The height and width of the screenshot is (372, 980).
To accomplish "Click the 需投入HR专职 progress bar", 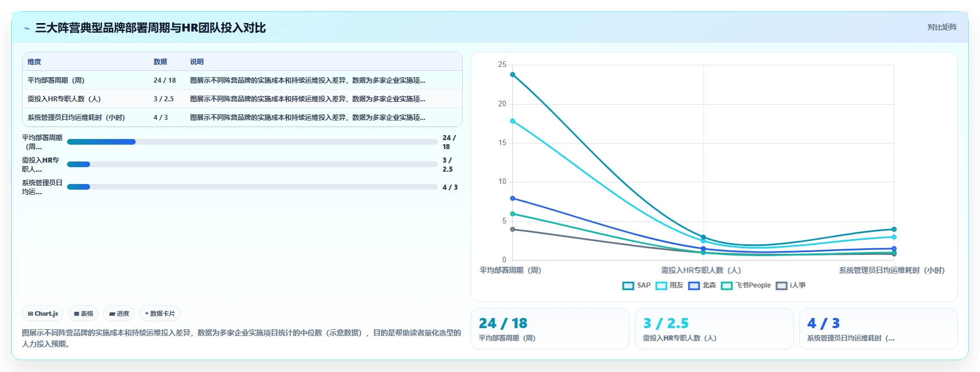I will (252, 164).
